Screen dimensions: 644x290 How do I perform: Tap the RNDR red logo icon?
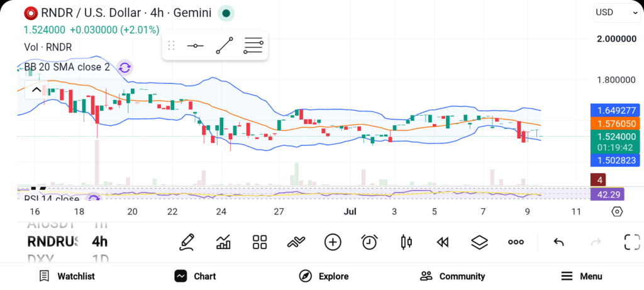(30, 13)
